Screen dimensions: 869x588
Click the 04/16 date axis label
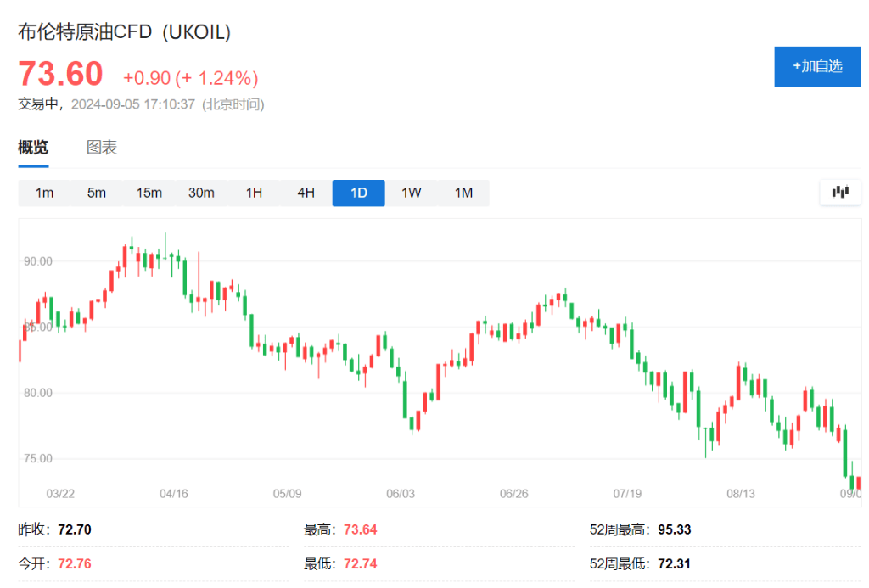tap(174, 494)
